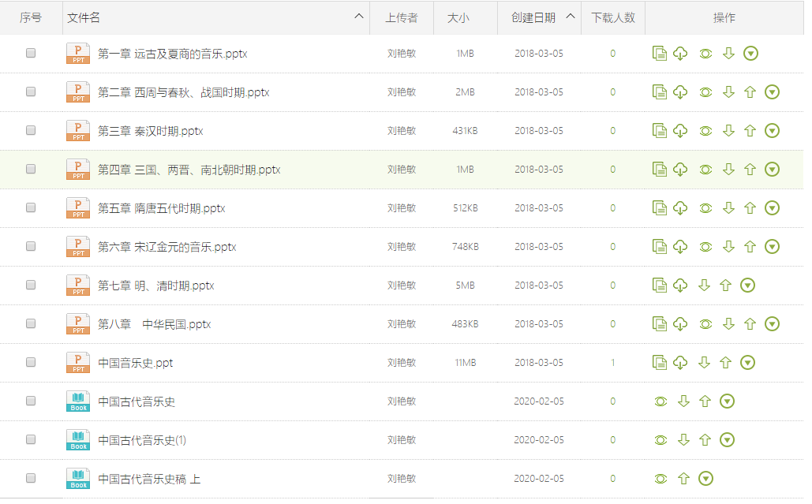The height and width of the screenshot is (504, 812).
Task: Move 第四章 三国、两晋、南北朝时期.pptx down one position
Action: click(x=728, y=170)
